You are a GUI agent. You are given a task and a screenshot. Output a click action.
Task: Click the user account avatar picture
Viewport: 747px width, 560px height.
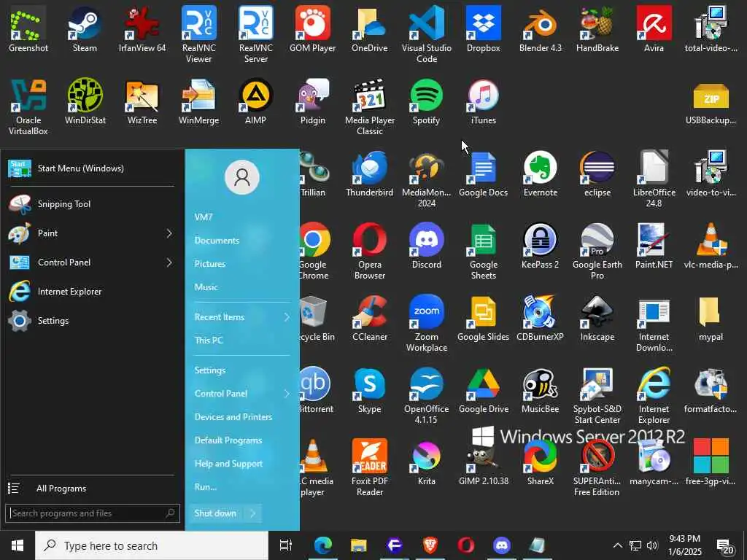pos(242,177)
